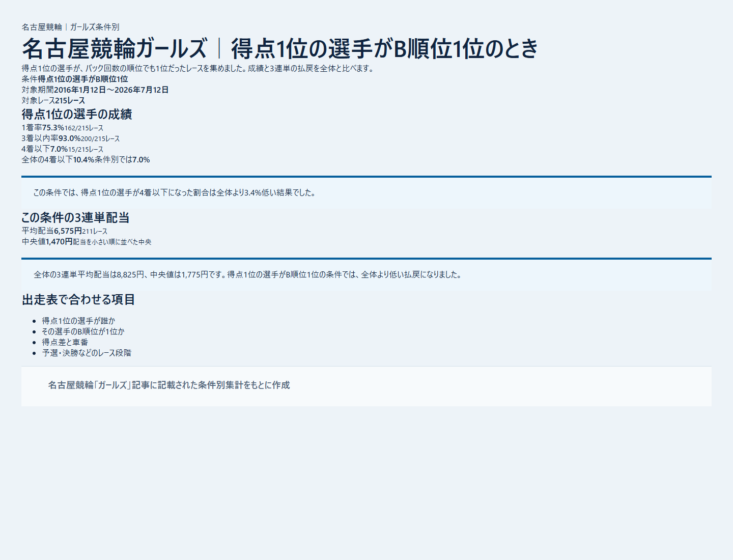733x560 pixels.
Task: Click the note saying 3.4%低い結果でした
Action: coord(175,192)
